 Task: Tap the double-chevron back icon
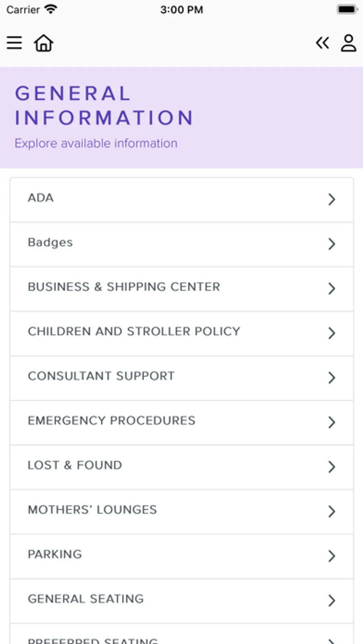(322, 43)
